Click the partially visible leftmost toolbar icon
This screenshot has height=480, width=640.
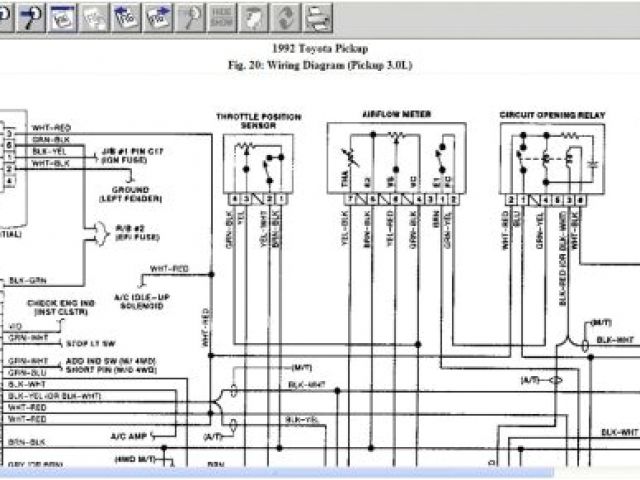4,15
